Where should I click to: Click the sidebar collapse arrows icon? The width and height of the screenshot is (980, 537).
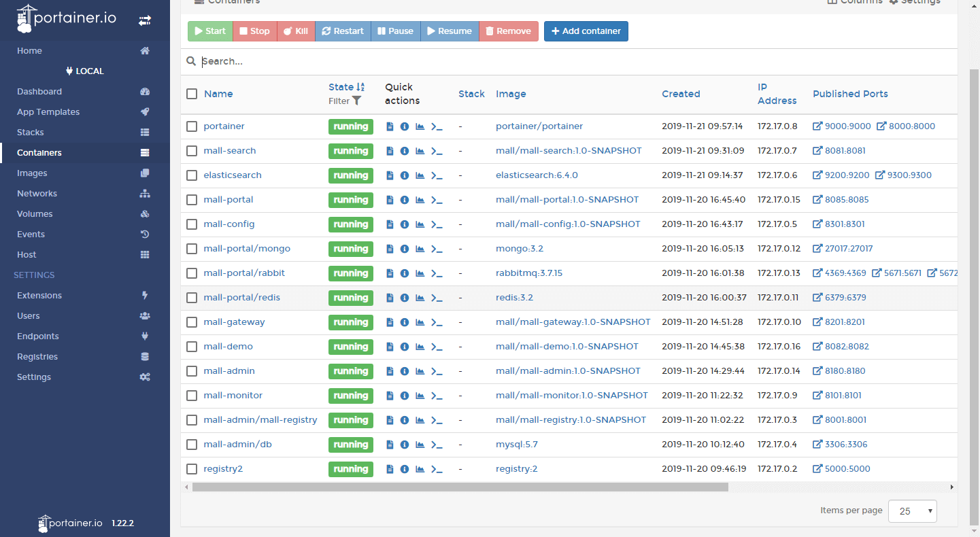point(145,20)
